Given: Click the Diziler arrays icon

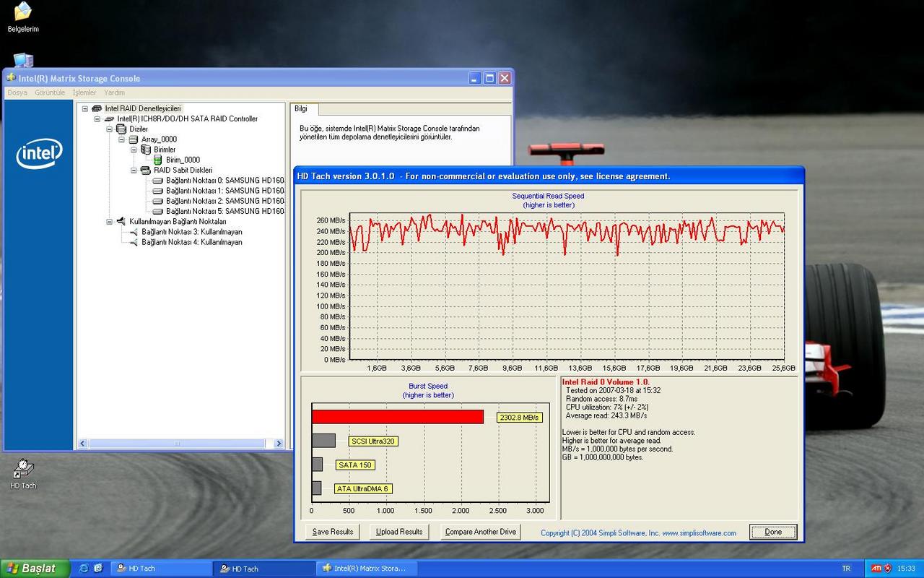Looking at the screenshot, I should point(121,129).
